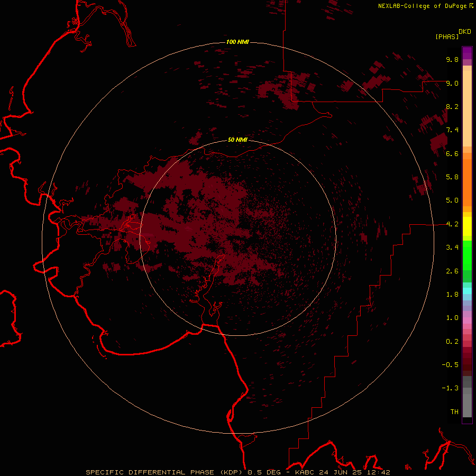Click the 4.2 value on the color scale
The width and height of the screenshot is (476, 476).
click(452, 224)
